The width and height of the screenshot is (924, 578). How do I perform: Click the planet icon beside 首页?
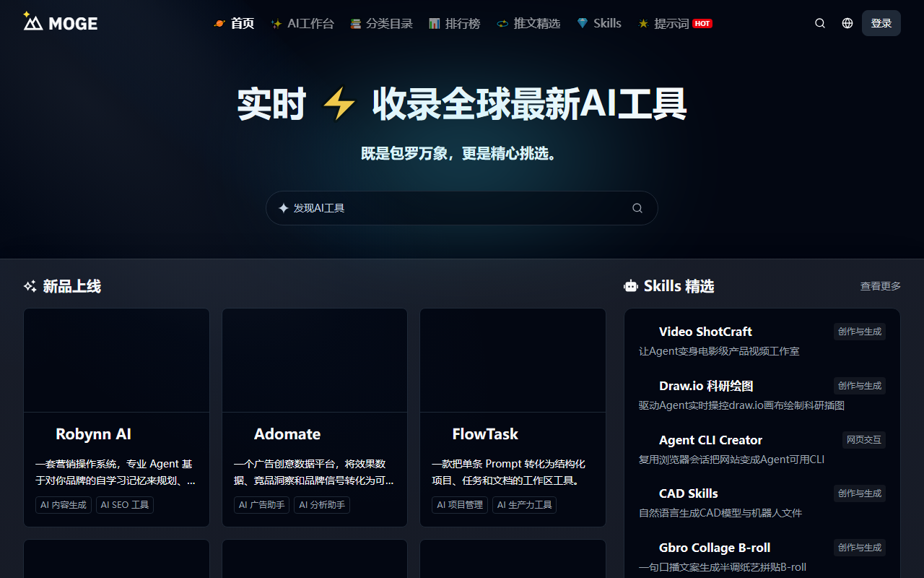(x=219, y=23)
